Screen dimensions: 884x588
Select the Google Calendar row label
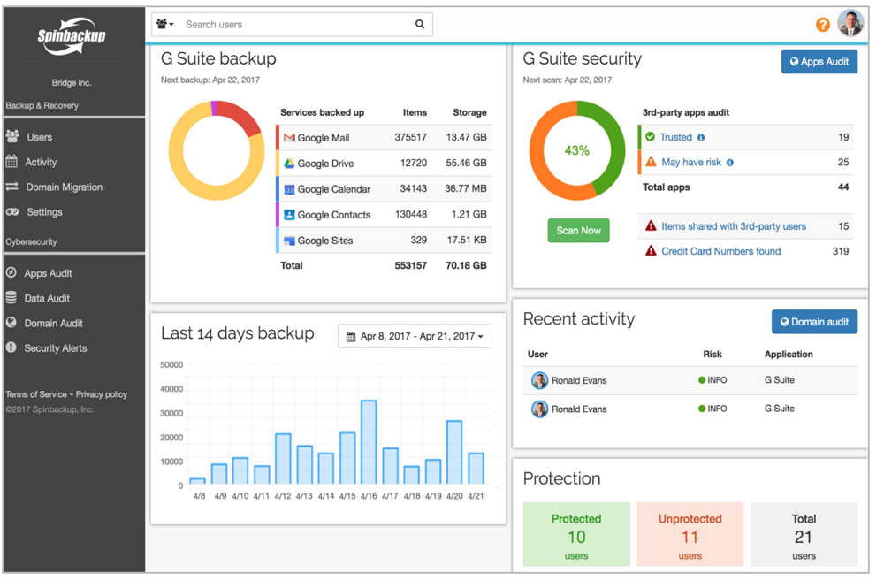point(334,189)
